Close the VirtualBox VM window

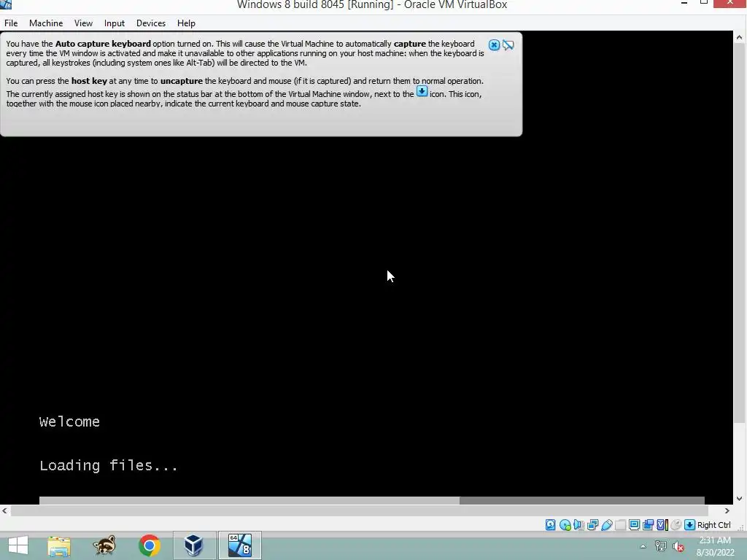(x=729, y=4)
